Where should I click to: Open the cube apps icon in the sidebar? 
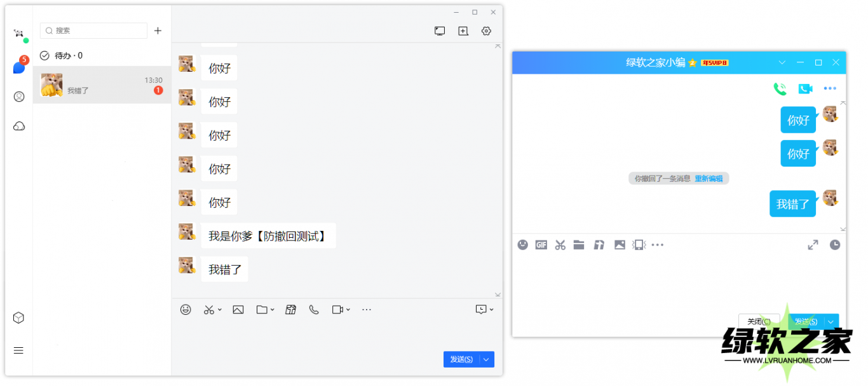pyautogui.click(x=19, y=318)
